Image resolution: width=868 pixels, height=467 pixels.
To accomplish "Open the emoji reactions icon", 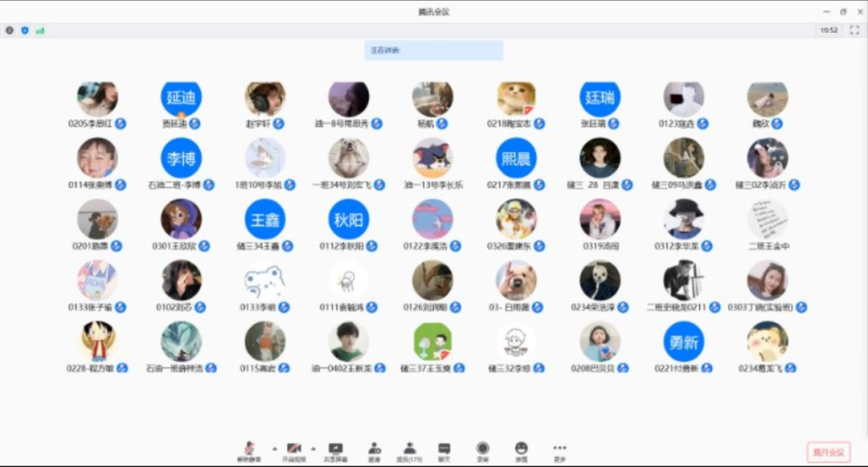I will click(x=521, y=450).
